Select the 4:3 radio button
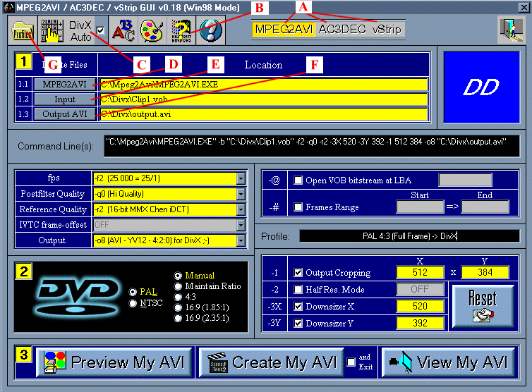This screenshot has width=532, height=392. click(178, 297)
